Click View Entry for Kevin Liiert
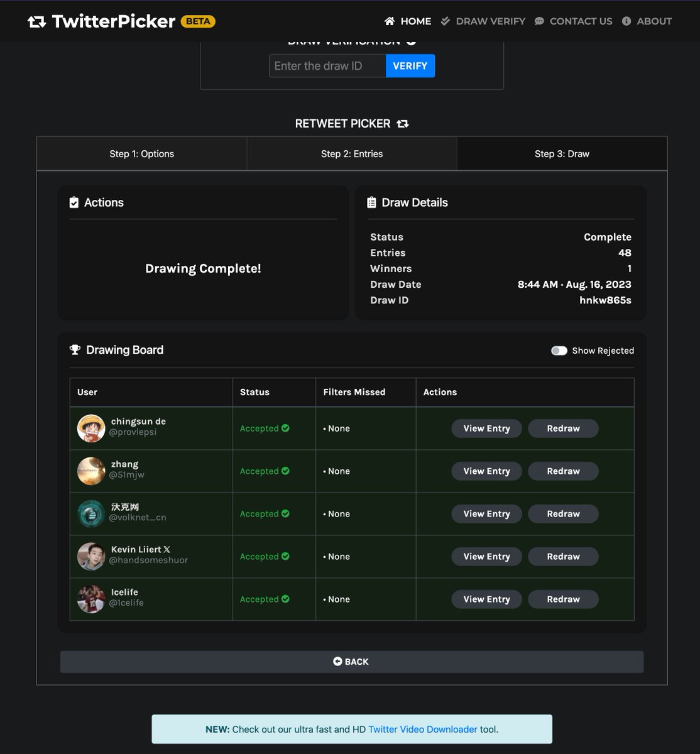This screenshot has height=754, width=700. 487,557
